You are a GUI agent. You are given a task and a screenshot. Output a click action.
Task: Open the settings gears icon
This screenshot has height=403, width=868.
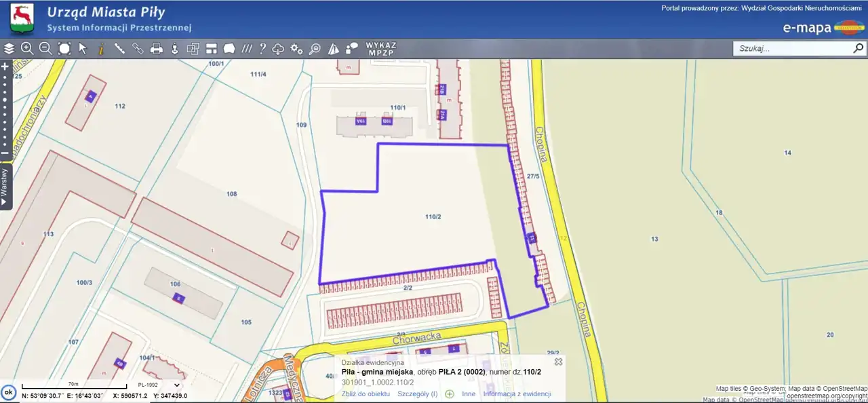pos(296,48)
